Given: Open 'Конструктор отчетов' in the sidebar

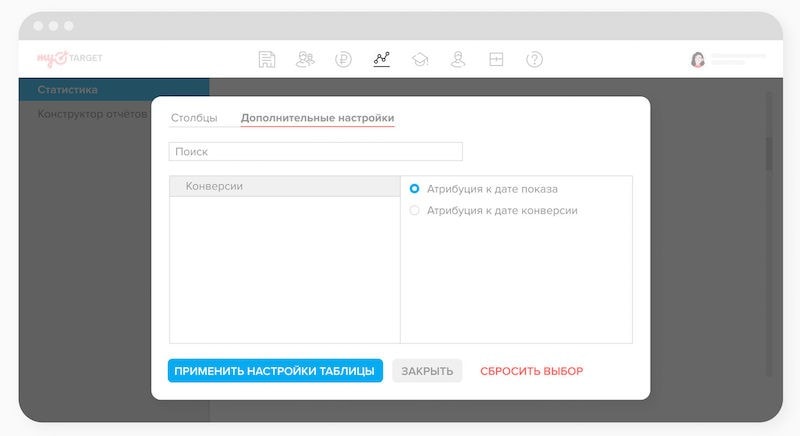Looking at the screenshot, I should (92, 114).
